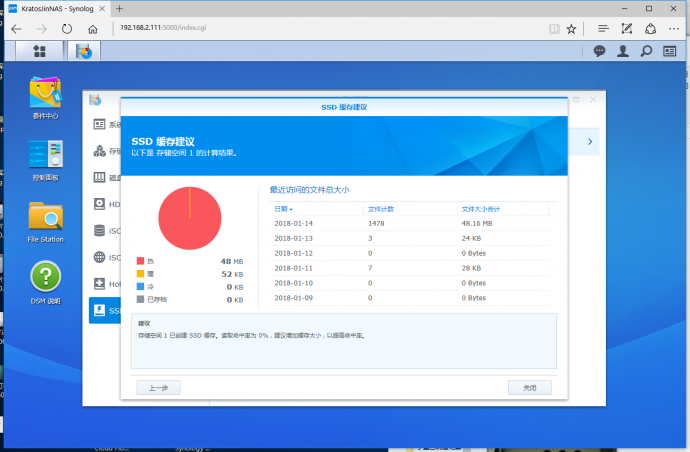Select the Storage Manager taskbar icon

point(84,51)
